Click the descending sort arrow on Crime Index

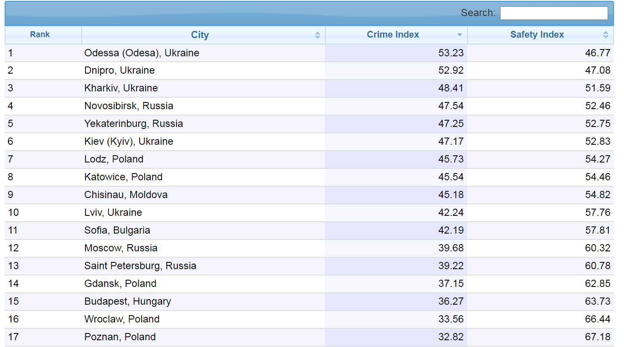pyautogui.click(x=460, y=35)
